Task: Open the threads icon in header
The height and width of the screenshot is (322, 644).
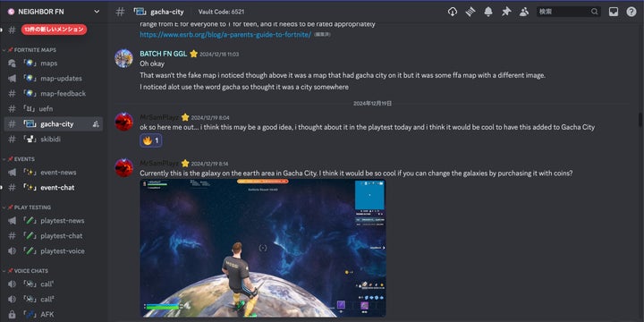Action: [x=470, y=12]
